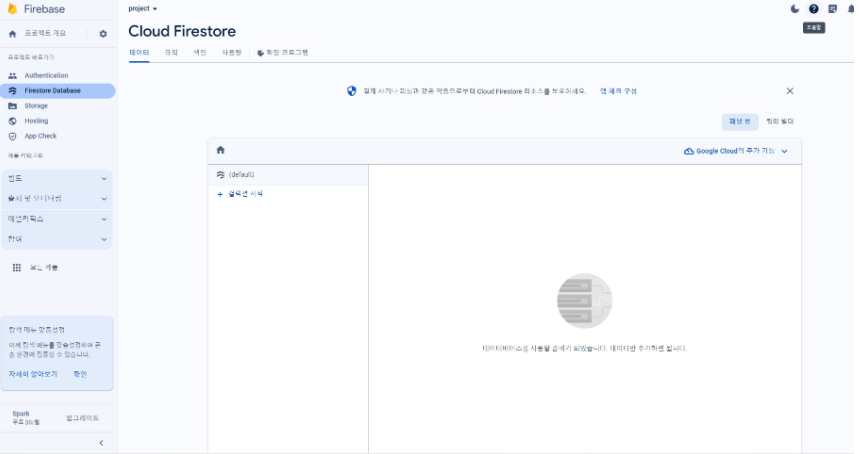859x454 pixels.
Task: Select the query builder toggle (쿼리 빌더)
Action: pos(780,122)
